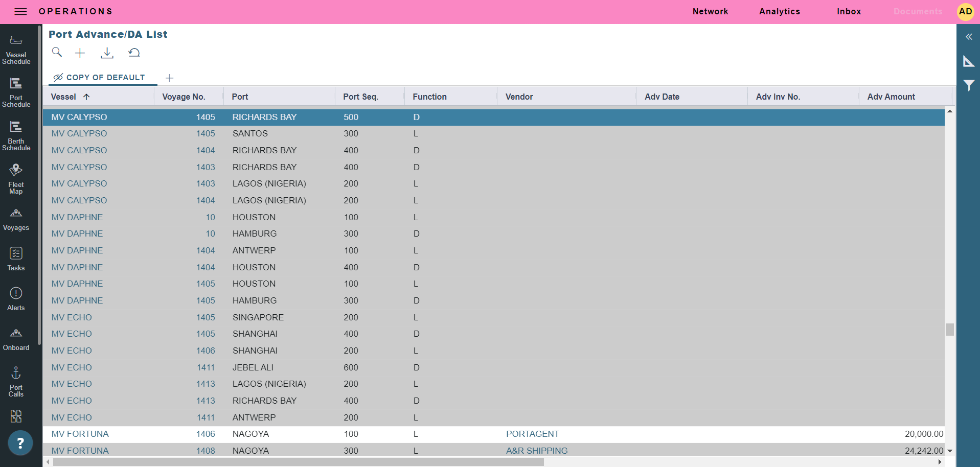
Task: Click the measure/ruler icon on the right panel
Action: (969, 61)
